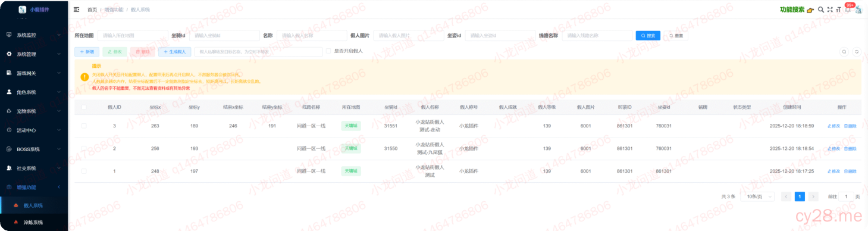Screen dimensions: 868x231
Task: Click 修改 for the 假人ID 2 row
Action: [833, 148]
